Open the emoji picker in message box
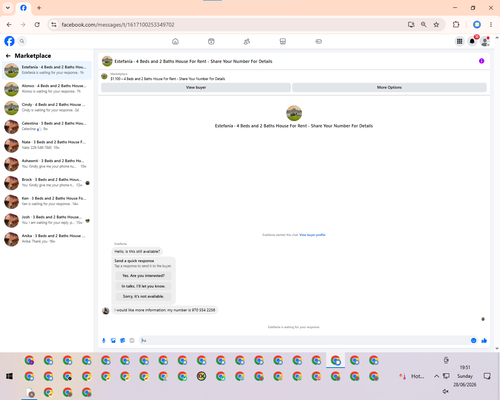The image size is (500, 400). 473,340
